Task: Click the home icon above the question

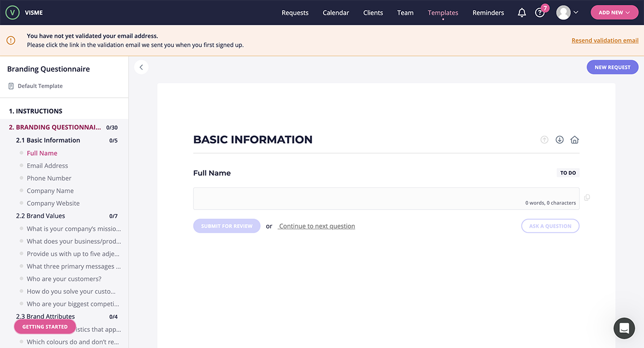Action: point(574,140)
